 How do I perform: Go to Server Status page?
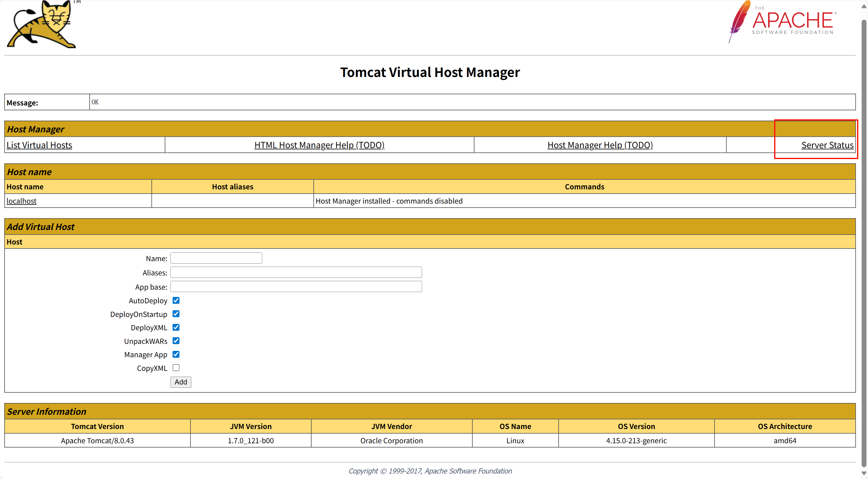point(827,145)
